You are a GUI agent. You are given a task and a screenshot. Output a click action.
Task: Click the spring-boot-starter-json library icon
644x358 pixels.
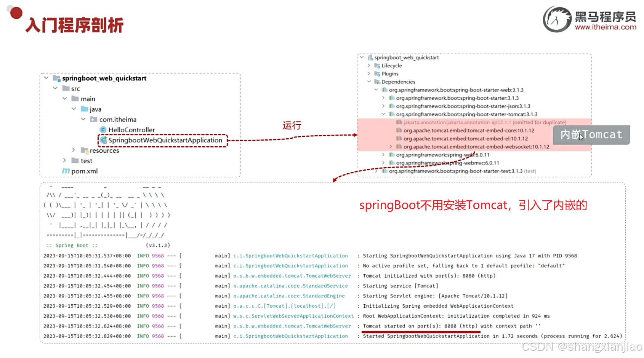tap(392, 106)
